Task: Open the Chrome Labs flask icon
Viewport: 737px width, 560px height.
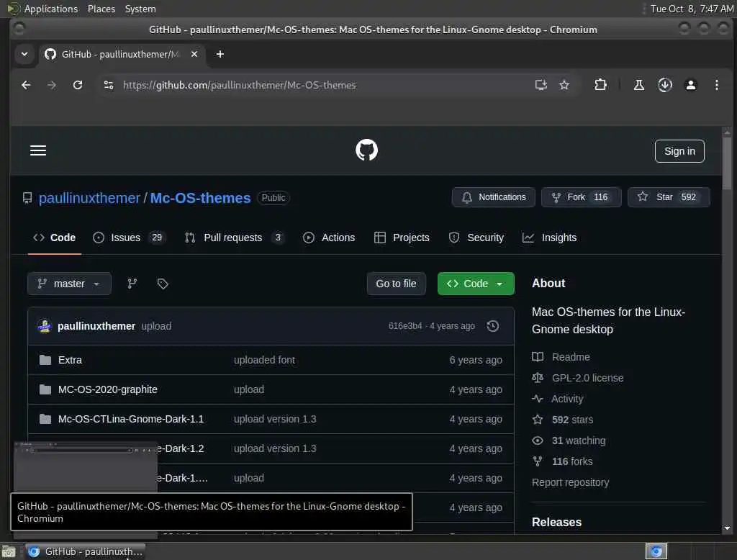Action: tap(639, 85)
